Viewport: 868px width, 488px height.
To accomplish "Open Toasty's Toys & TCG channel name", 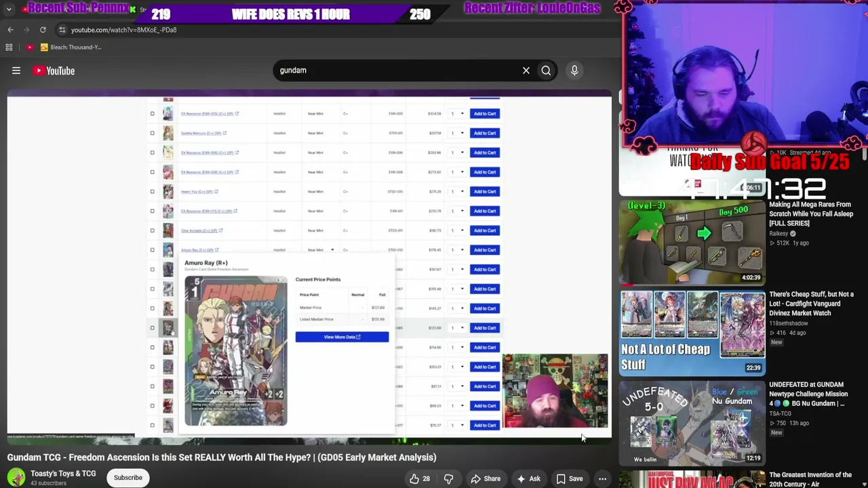I will pos(63,474).
